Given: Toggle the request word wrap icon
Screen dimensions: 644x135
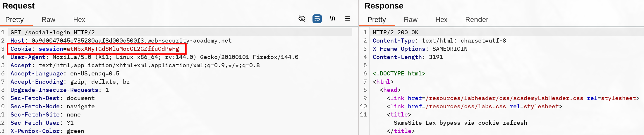Looking at the screenshot, I should 317,19.
